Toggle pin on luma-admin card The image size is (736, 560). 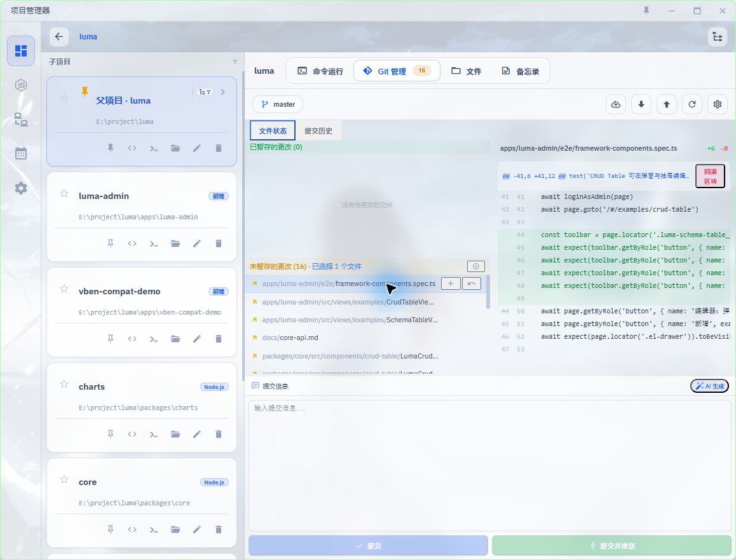pos(111,243)
